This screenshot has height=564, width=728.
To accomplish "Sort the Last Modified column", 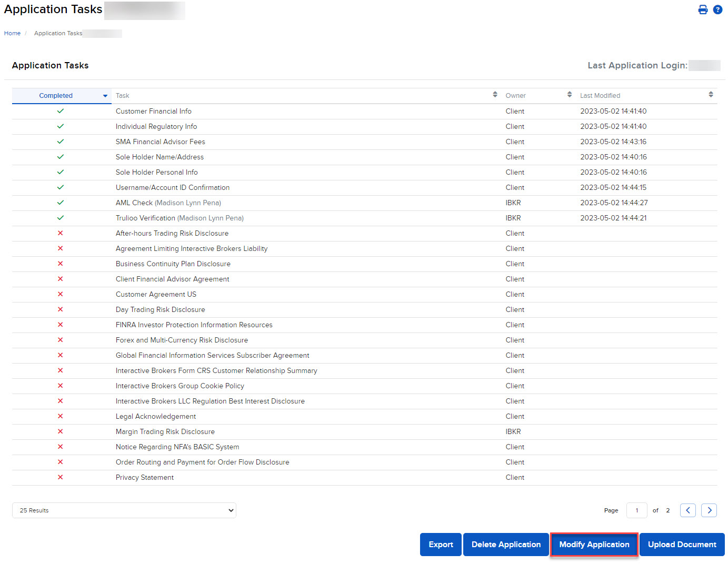I will pos(711,94).
